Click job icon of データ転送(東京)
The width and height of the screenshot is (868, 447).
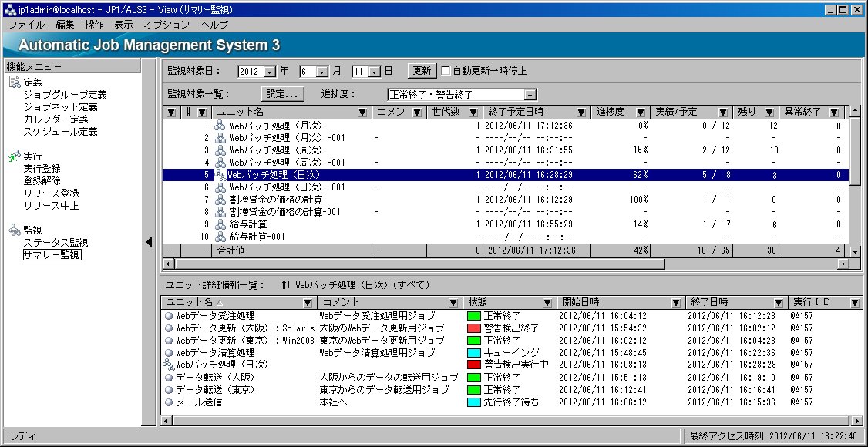(x=169, y=389)
